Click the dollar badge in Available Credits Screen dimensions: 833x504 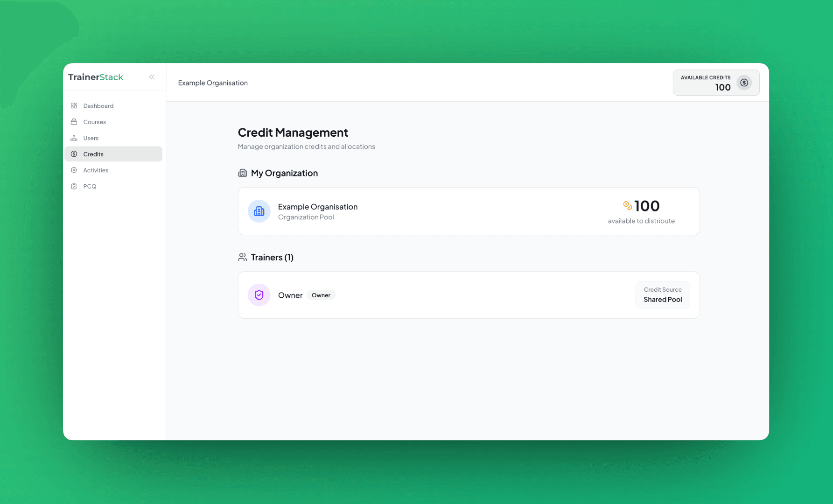744,82
